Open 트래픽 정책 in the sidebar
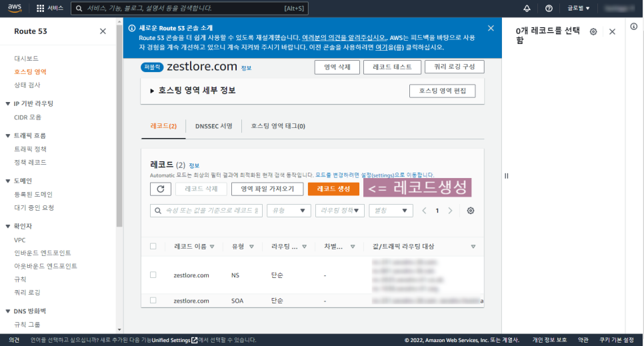The image size is (644, 346). [30, 149]
